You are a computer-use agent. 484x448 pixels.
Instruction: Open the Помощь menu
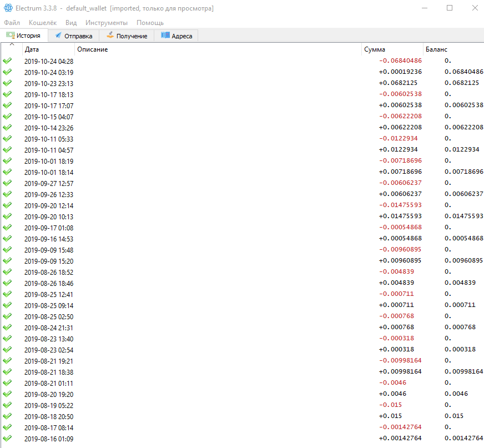[149, 23]
